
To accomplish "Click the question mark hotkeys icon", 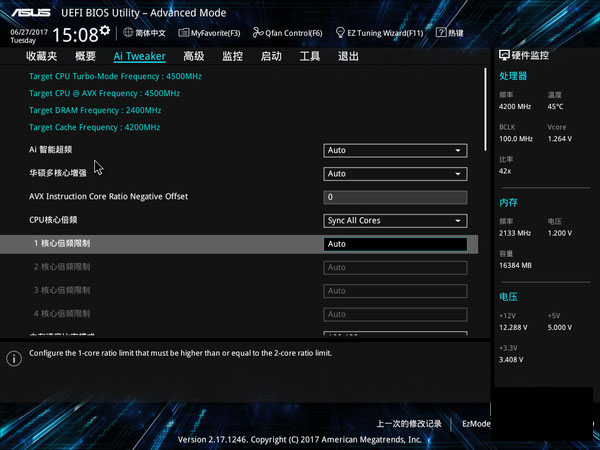I will [441, 33].
